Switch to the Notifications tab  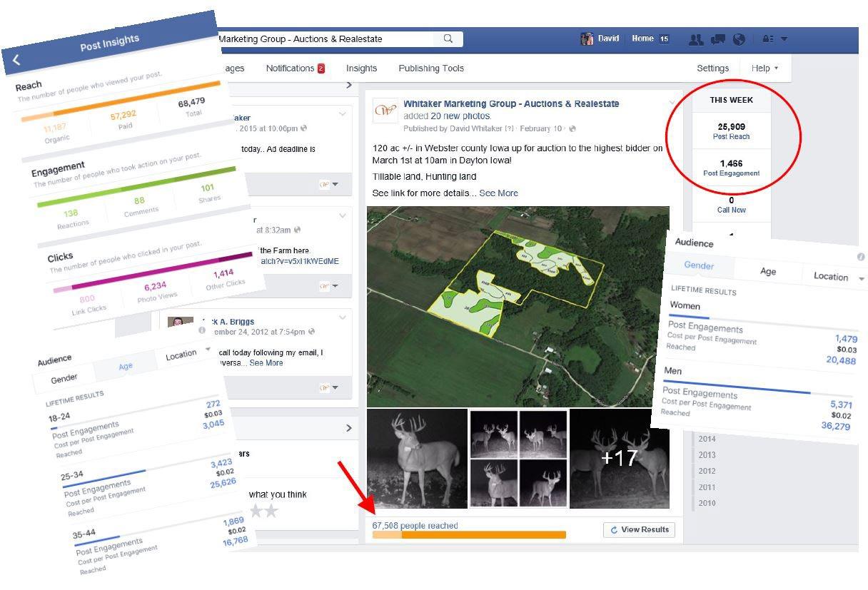click(296, 68)
